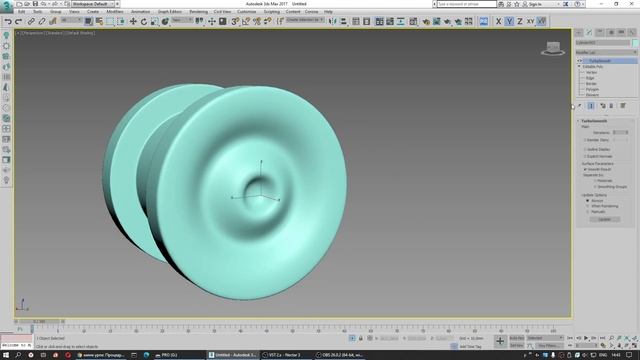Restrict transform to Y axis

(x=509, y=21)
